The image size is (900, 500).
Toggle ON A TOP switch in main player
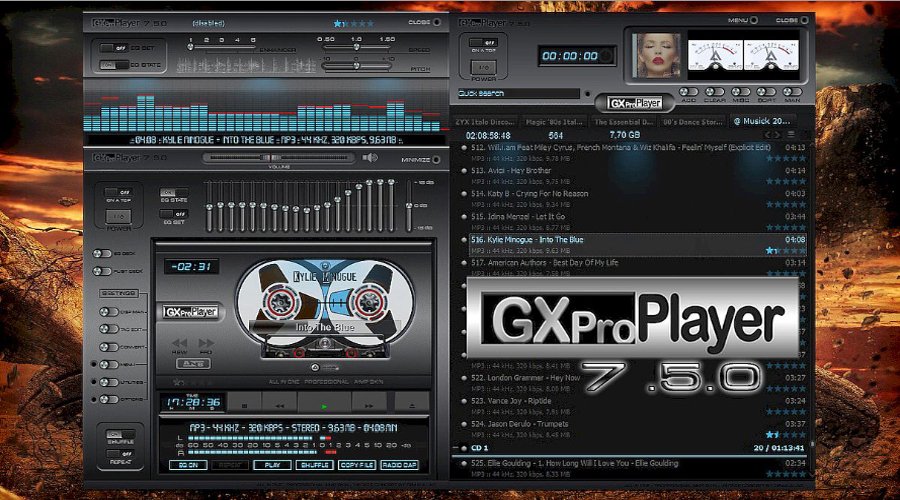click(x=119, y=192)
